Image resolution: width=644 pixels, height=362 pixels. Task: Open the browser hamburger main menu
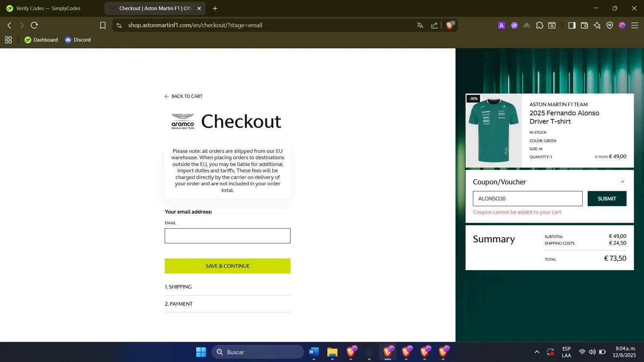[x=635, y=25]
